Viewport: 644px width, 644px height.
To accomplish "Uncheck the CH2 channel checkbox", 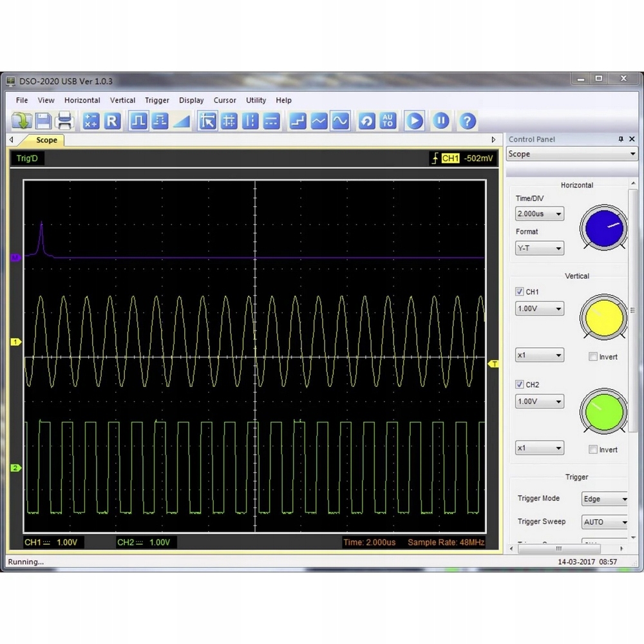I will point(519,384).
